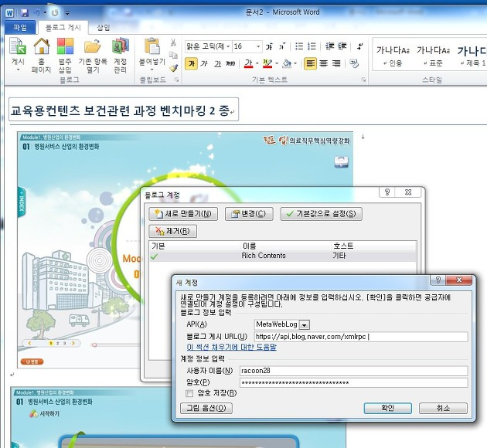Click the Publish (게시) blog post icon

point(17,46)
